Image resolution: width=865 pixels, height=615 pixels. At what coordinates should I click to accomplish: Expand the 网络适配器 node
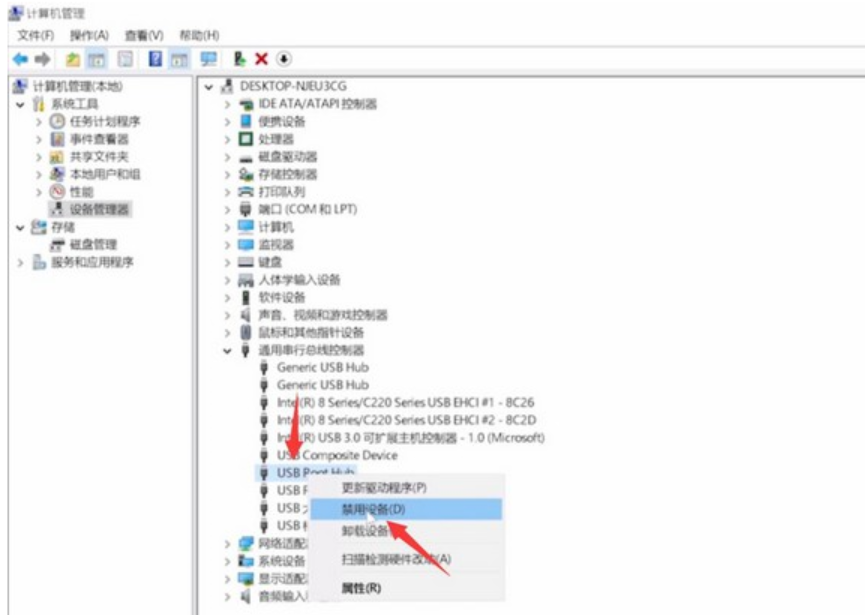click(x=229, y=543)
